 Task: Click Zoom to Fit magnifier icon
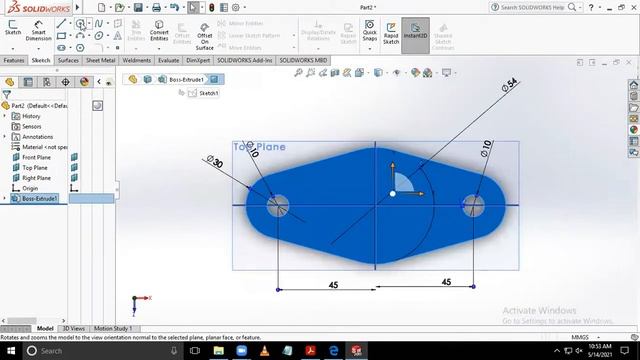[298, 73]
